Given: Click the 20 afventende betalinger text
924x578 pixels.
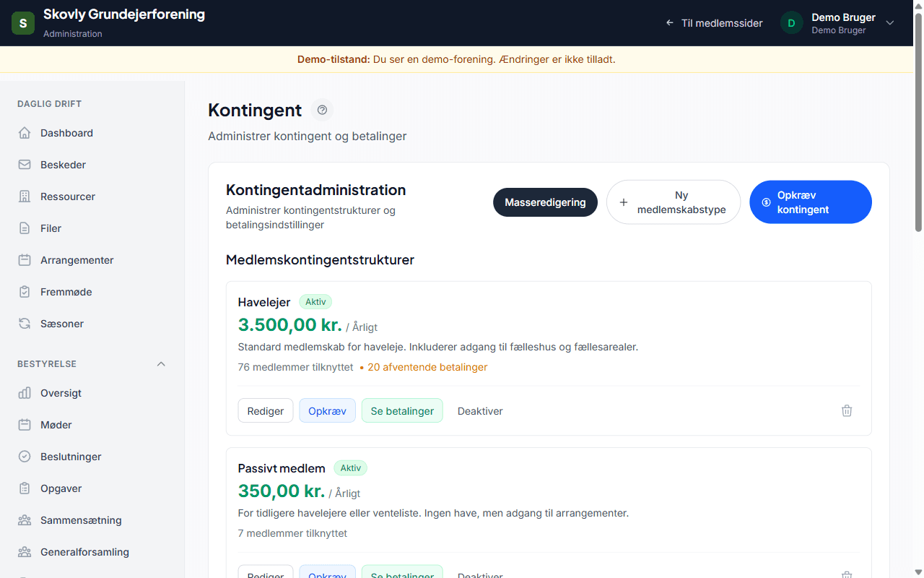Looking at the screenshot, I should [x=427, y=367].
